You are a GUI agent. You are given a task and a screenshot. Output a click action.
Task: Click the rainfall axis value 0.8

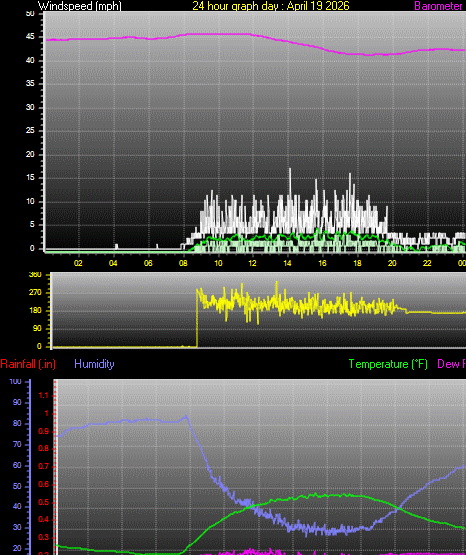[x=44, y=449]
